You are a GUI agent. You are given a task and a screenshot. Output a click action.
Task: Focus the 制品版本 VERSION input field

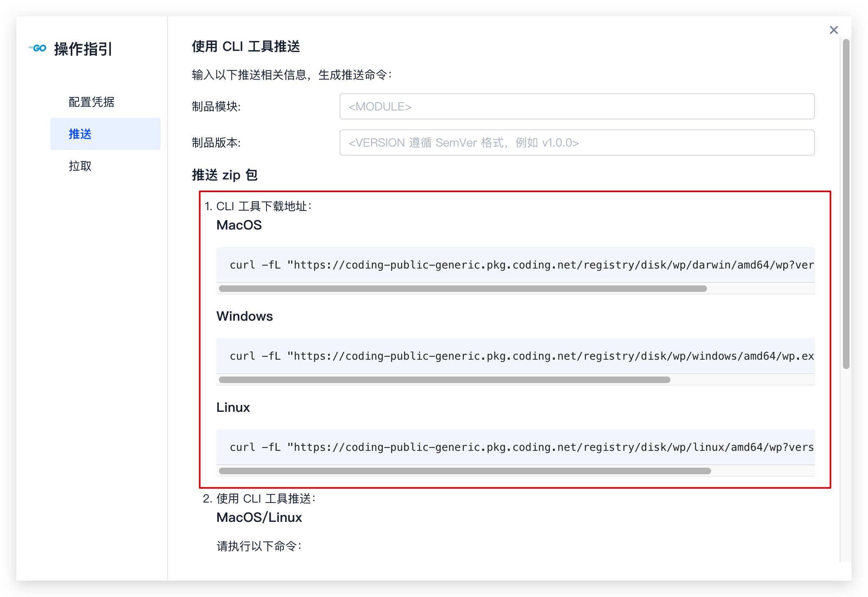[577, 142]
